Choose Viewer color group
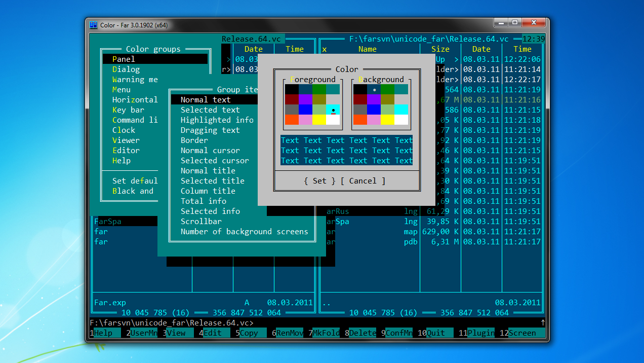 coord(126,140)
